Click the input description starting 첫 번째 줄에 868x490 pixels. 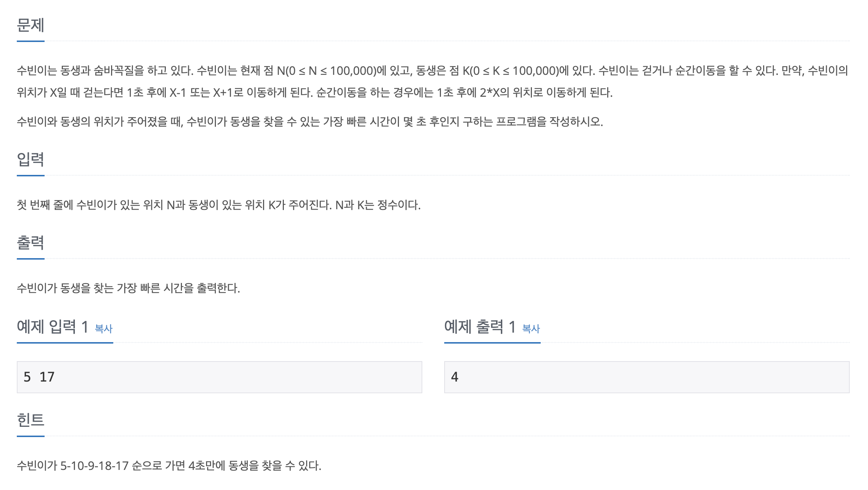point(219,205)
